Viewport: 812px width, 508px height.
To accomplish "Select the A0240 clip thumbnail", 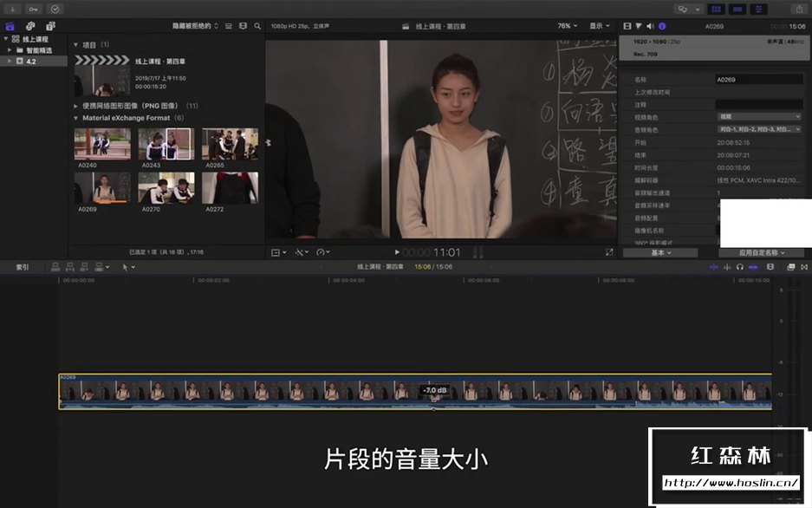I will (102, 143).
